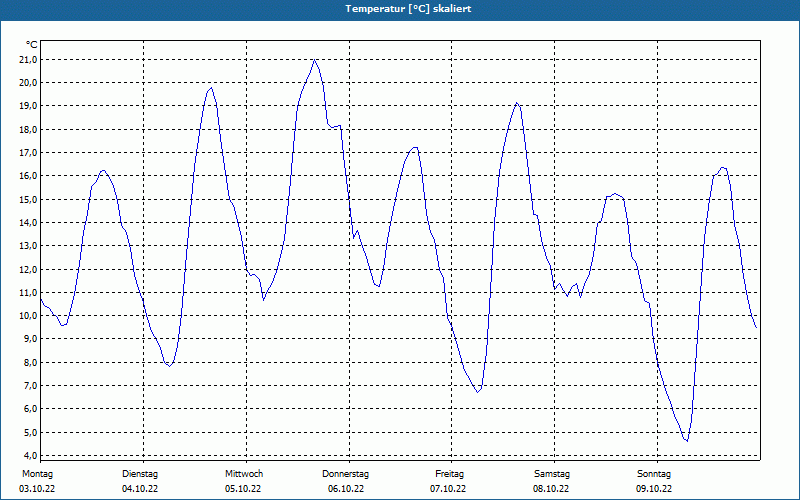Select the 17,0 axis value
Image resolution: width=800 pixels, height=500 pixels.
(29, 153)
